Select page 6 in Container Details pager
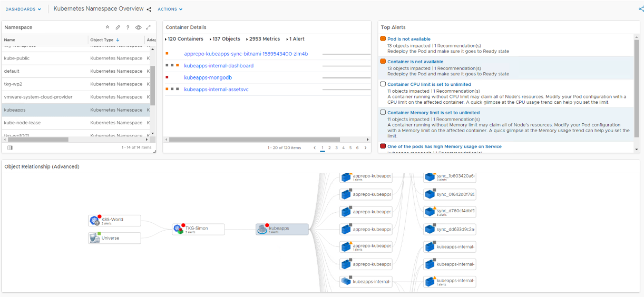The width and height of the screenshot is (644, 297). tap(357, 148)
